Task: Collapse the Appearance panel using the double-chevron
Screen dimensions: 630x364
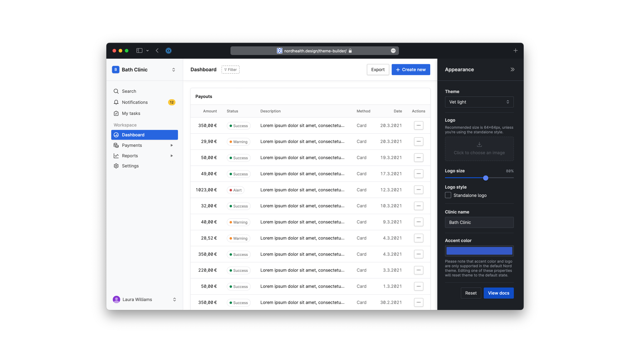Action: [512, 69]
